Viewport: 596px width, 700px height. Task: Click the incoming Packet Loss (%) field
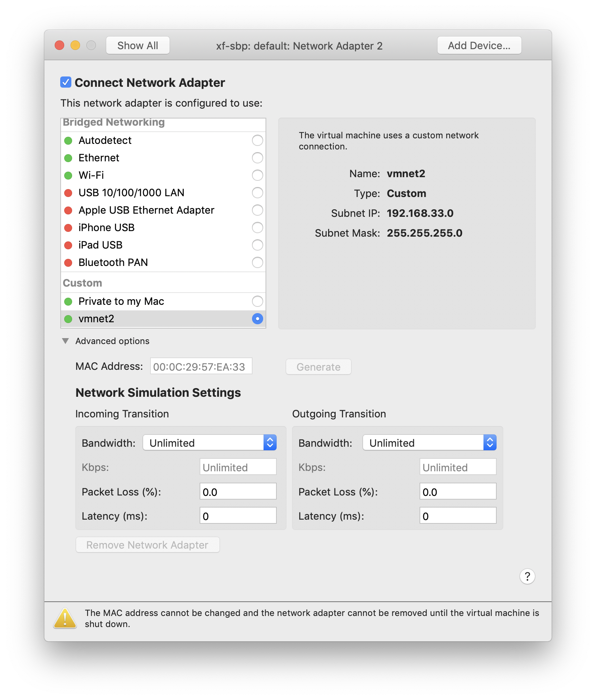pos(238,492)
